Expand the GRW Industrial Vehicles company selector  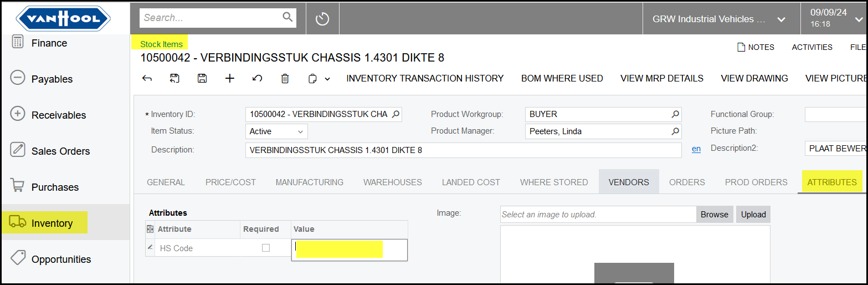(x=781, y=19)
